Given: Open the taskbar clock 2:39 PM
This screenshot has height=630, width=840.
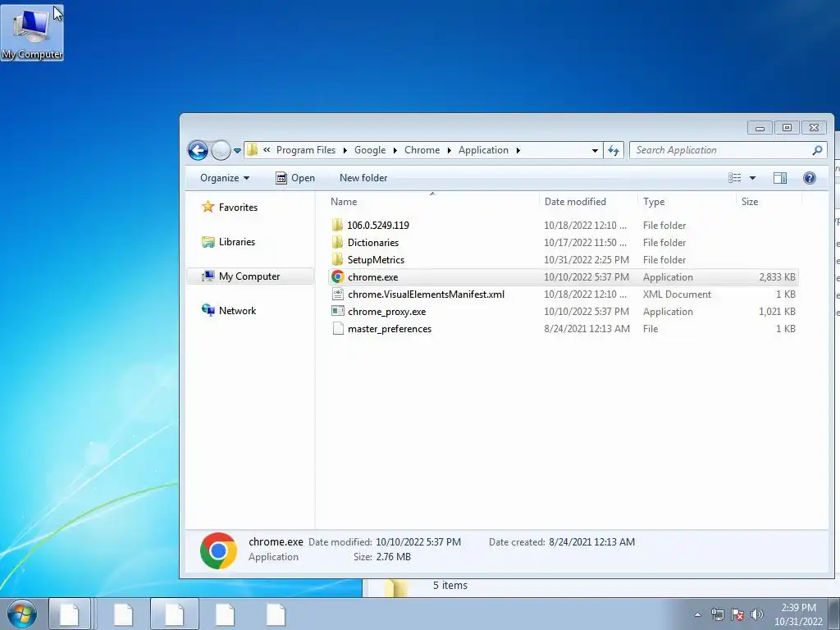Looking at the screenshot, I should [x=798, y=614].
